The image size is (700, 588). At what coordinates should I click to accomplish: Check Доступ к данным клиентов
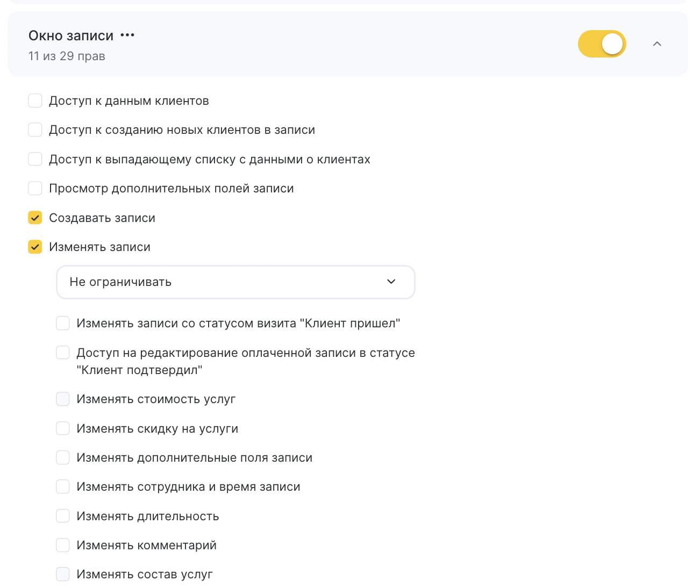[35, 101]
